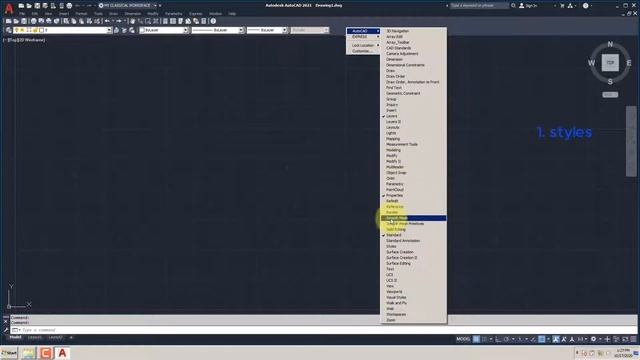
Task: Open the WCS dropdown below the ViewCube
Action: pyautogui.click(x=610, y=95)
